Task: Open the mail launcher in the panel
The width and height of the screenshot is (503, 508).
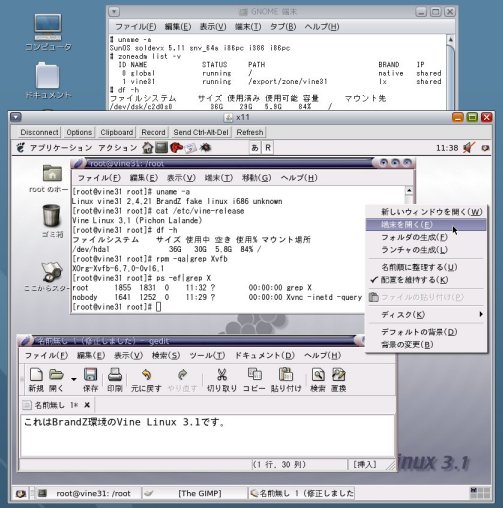Action: 191,148
